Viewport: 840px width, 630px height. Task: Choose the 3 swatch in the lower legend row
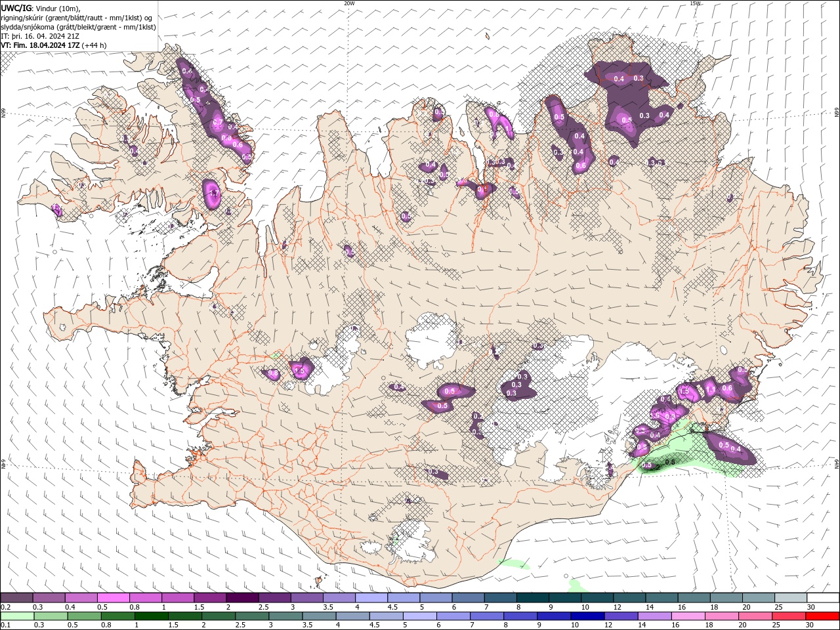tap(285, 616)
